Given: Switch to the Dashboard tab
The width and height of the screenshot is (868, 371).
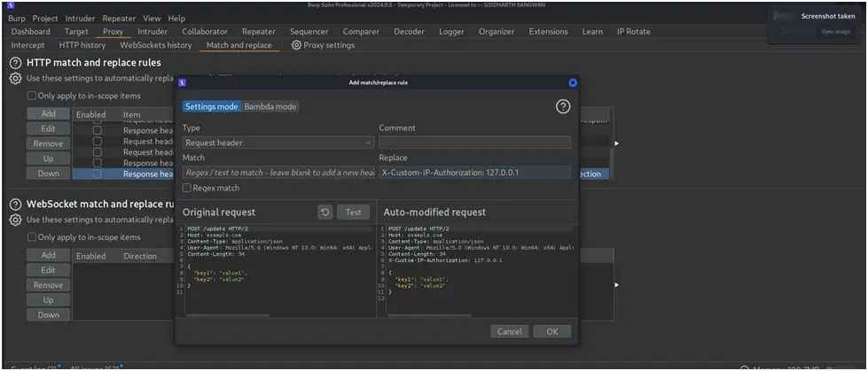Looking at the screenshot, I should pyautogui.click(x=30, y=32).
